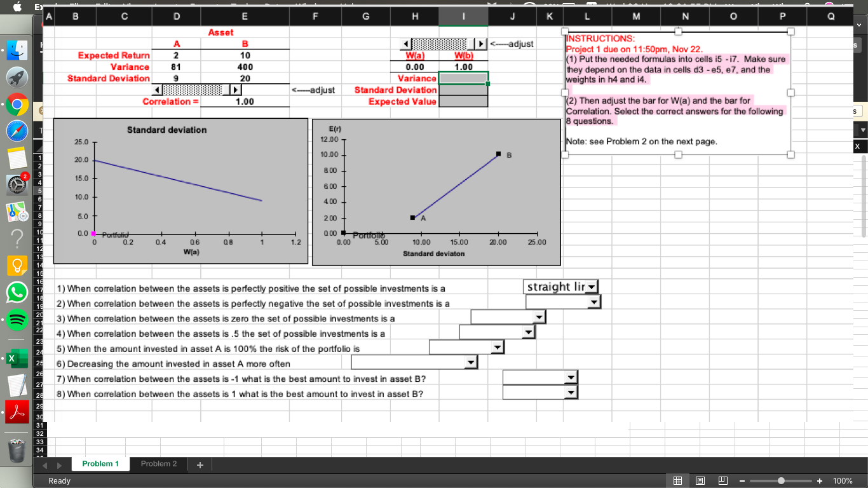The width and height of the screenshot is (868, 488).
Task: Open the dropdown for question 5
Action: (x=498, y=348)
